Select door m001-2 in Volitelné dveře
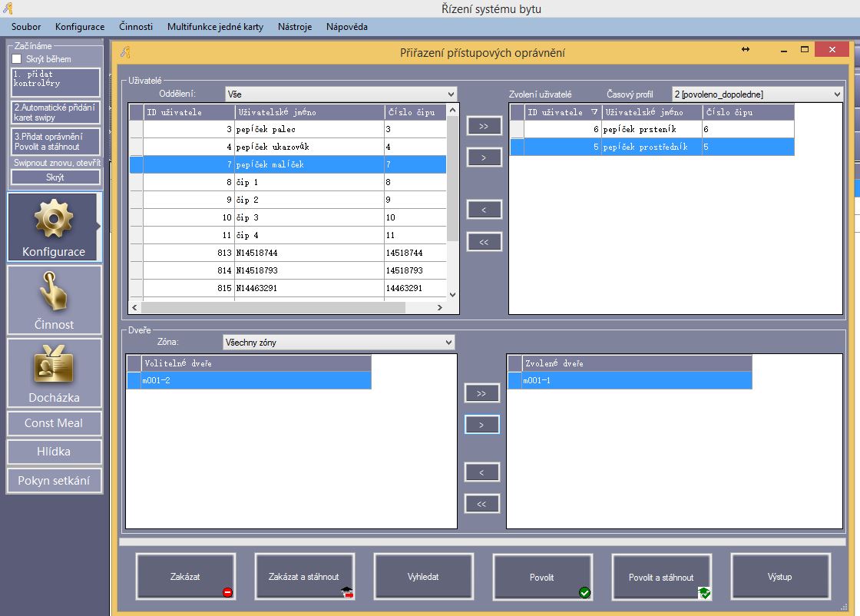This screenshot has width=860, height=616. (250, 380)
